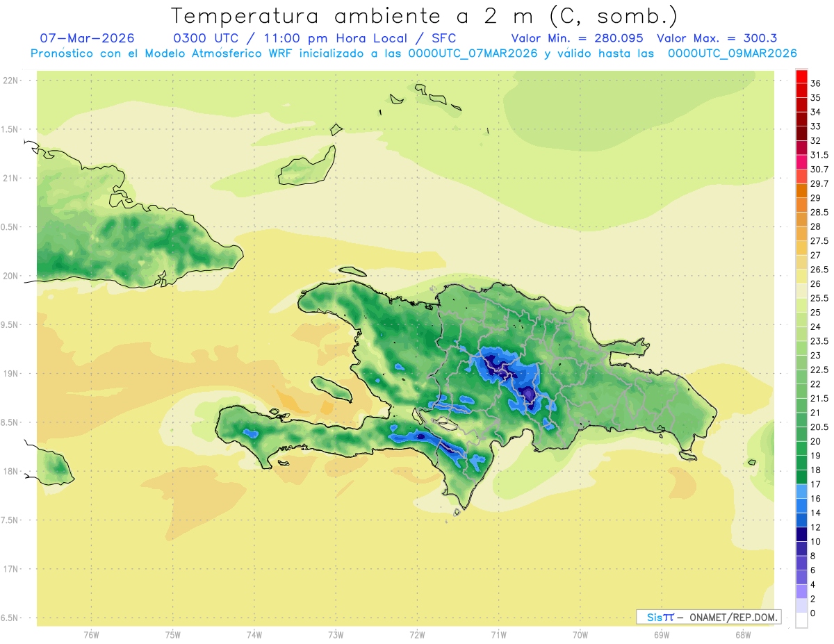Click the legend value "6"
834x644 pixels.
pyautogui.click(x=813, y=570)
